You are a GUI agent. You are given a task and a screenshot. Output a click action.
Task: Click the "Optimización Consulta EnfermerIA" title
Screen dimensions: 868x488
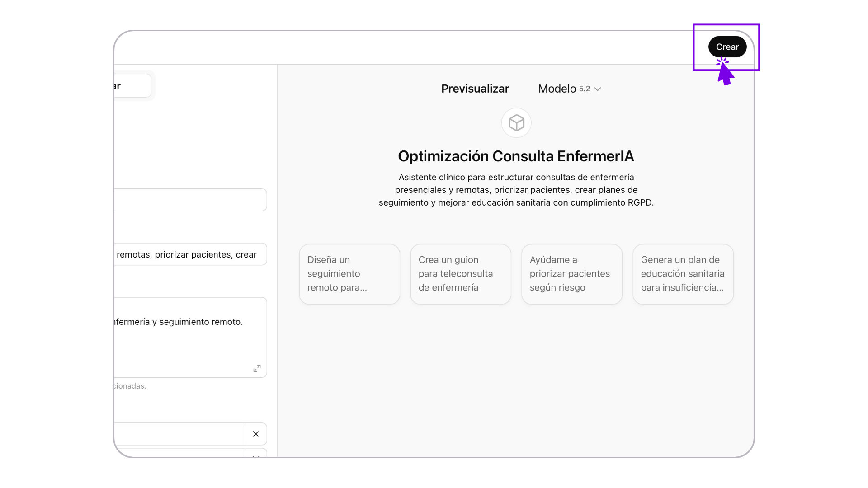(x=516, y=156)
